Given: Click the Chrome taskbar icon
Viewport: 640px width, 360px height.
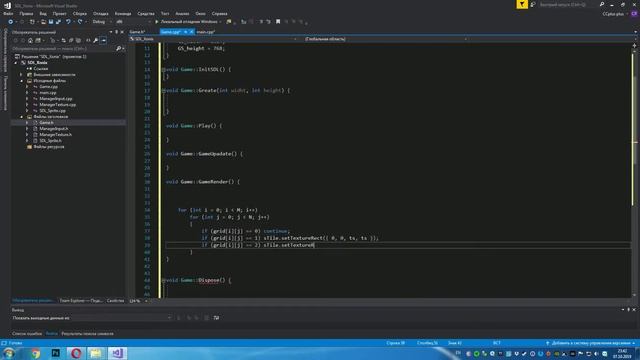Looking at the screenshot, I should [36, 353].
